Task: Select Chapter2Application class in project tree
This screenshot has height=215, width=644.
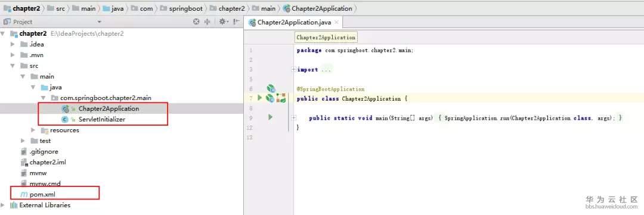Action: 109,109
